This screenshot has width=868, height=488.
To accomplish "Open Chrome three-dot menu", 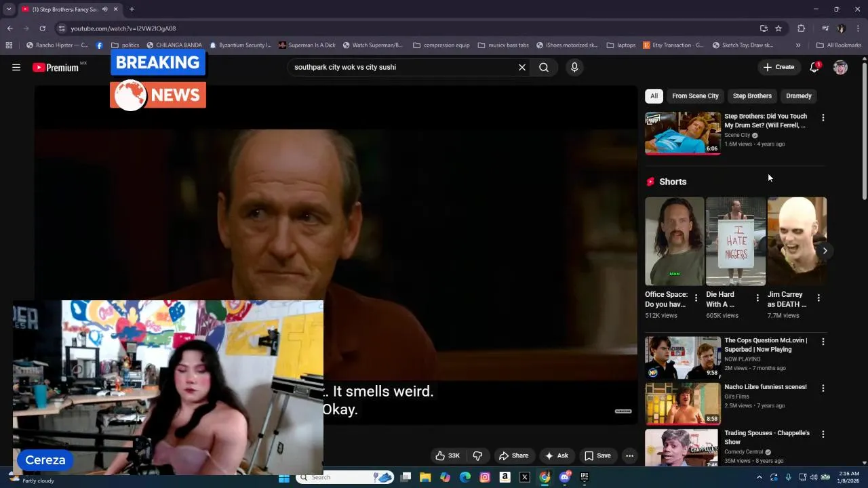I will tap(858, 28).
